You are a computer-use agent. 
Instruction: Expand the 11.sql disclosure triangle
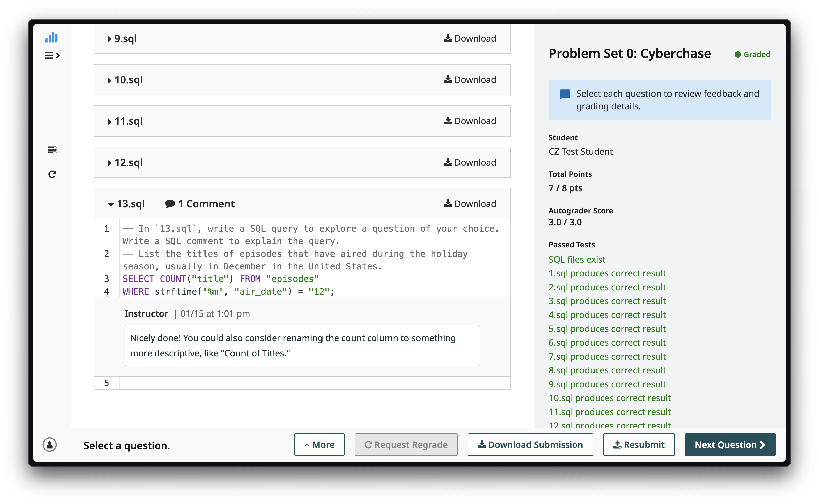(109, 121)
